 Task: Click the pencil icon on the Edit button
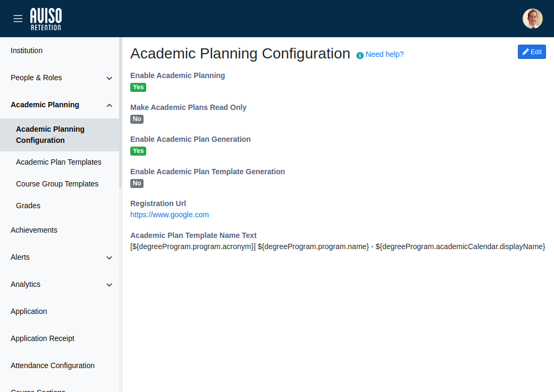525,52
